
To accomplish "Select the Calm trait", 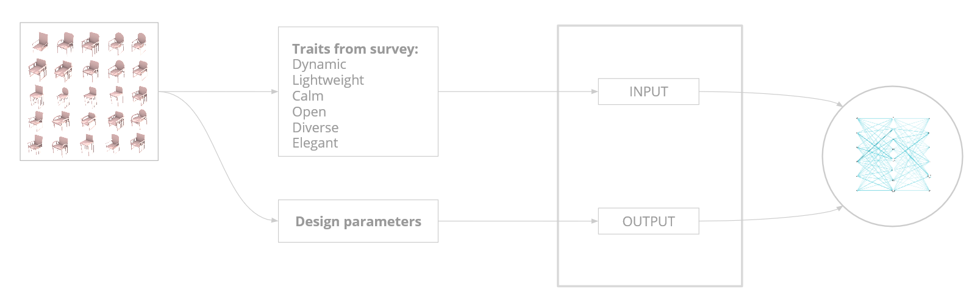I will (308, 96).
